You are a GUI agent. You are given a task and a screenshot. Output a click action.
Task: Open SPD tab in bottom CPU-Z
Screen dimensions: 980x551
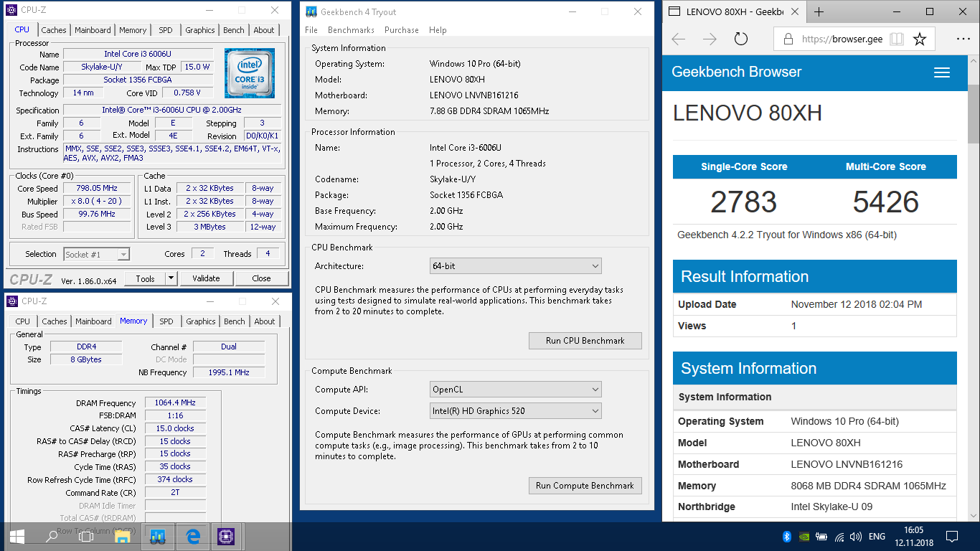tap(166, 321)
